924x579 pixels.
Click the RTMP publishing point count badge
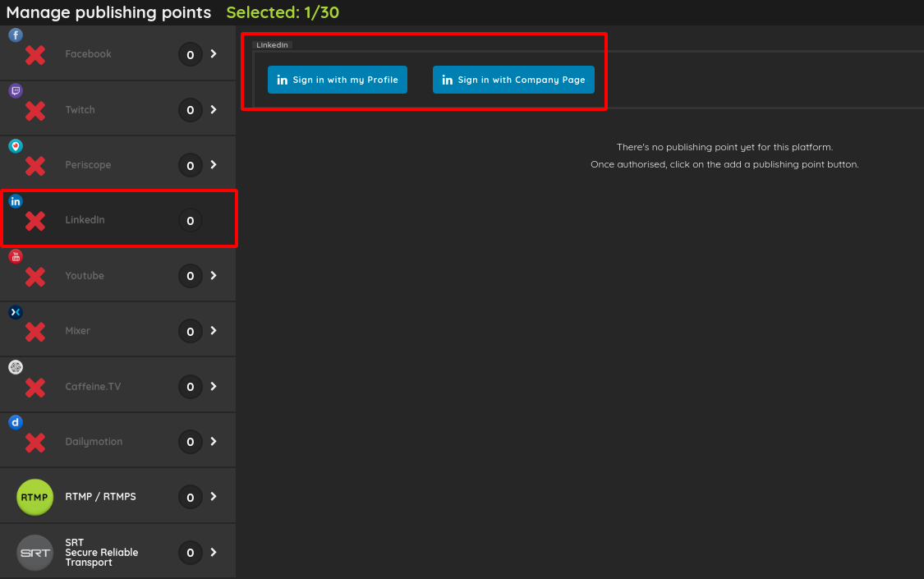click(x=191, y=498)
